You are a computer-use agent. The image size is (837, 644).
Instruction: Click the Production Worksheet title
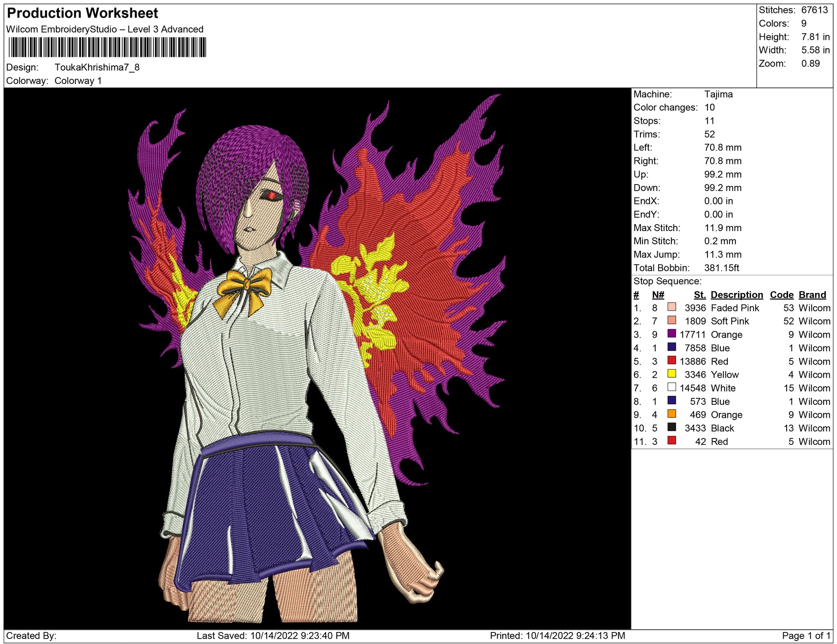pyautogui.click(x=83, y=13)
